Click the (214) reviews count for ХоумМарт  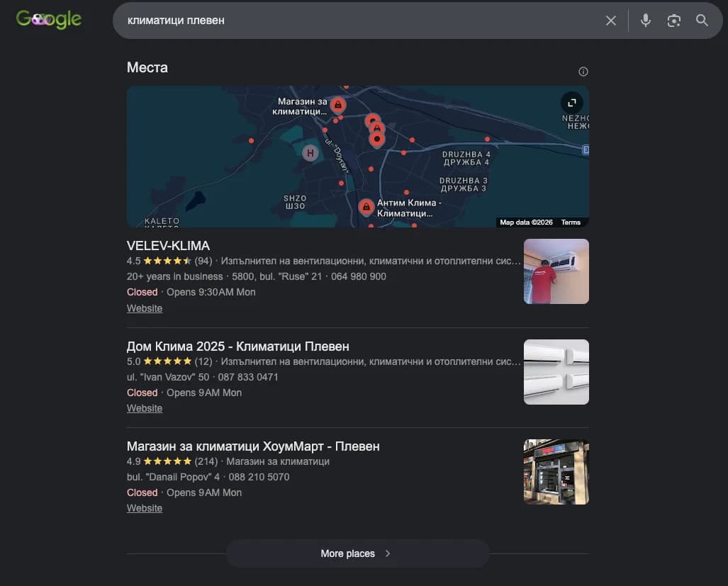(206, 461)
